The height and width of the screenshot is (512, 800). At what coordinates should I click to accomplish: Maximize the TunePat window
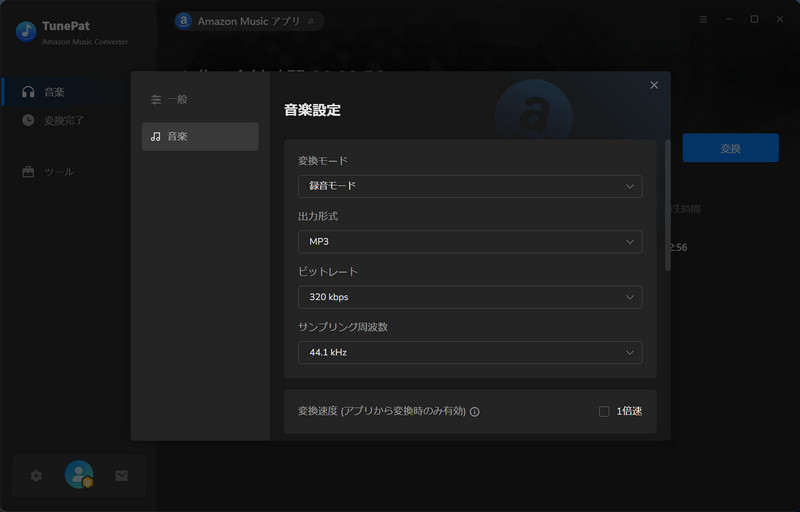pyautogui.click(x=754, y=19)
